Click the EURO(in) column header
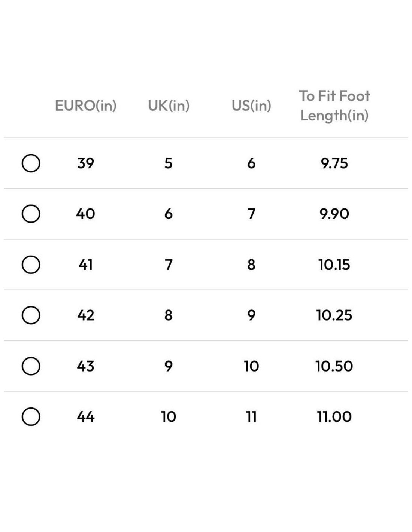Image resolution: width=412 pixels, height=532 pixels. (86, 106)
